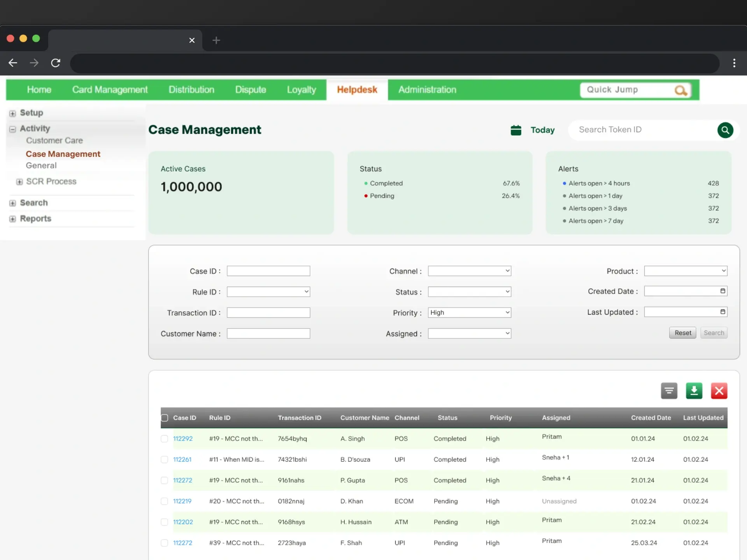The height and width of the screenshot is (560, 747).
Task: Reload the page with refresh icon
Action: point(56,63)
